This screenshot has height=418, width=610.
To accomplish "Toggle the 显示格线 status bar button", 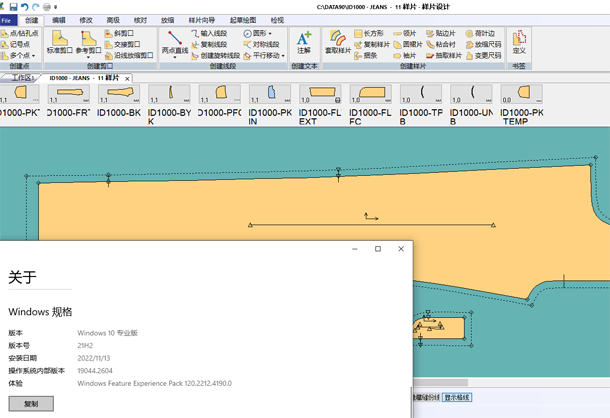I will (x=457, y=397).
